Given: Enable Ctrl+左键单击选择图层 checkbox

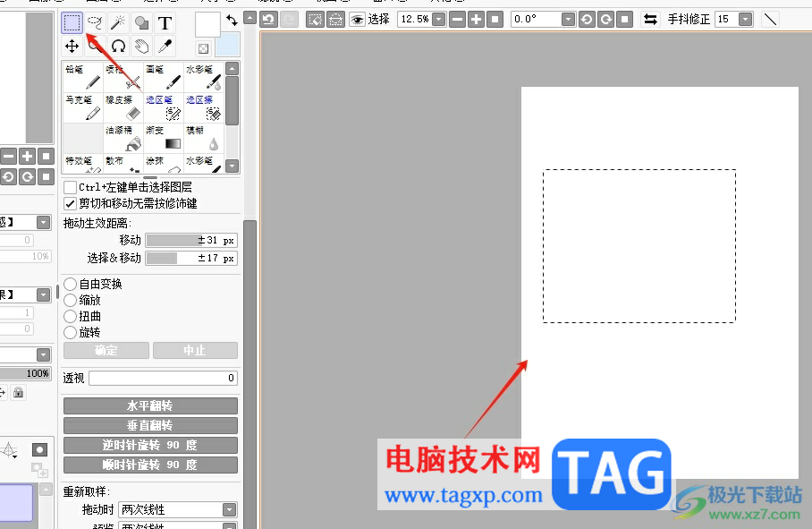Looking at the screenshot, I should point(71,187).
